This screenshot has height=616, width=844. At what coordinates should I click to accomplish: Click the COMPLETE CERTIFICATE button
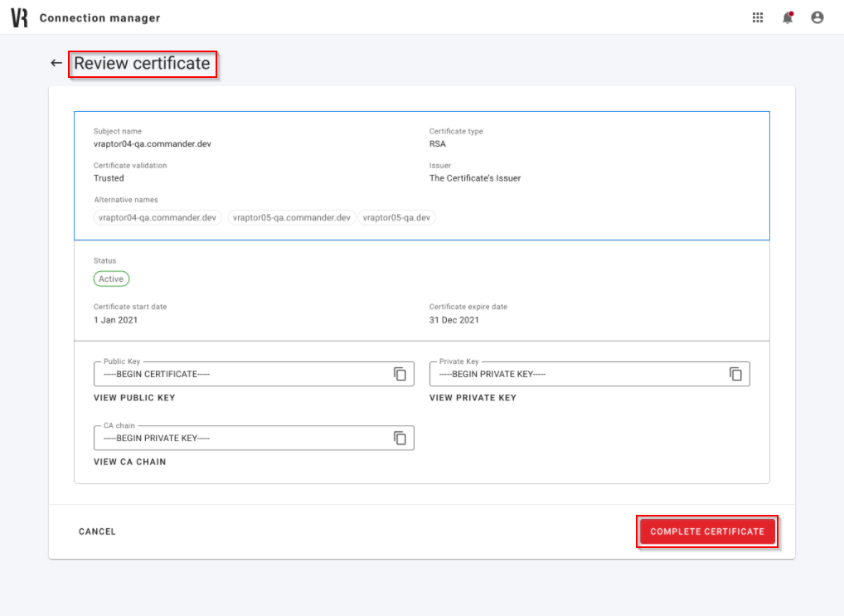[706, 531]
